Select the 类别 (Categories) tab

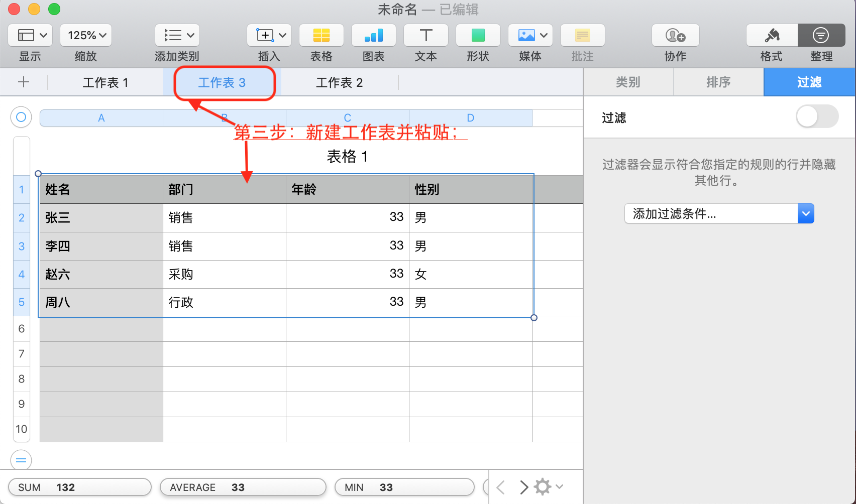pyautogui.click(x=628, y=82)
